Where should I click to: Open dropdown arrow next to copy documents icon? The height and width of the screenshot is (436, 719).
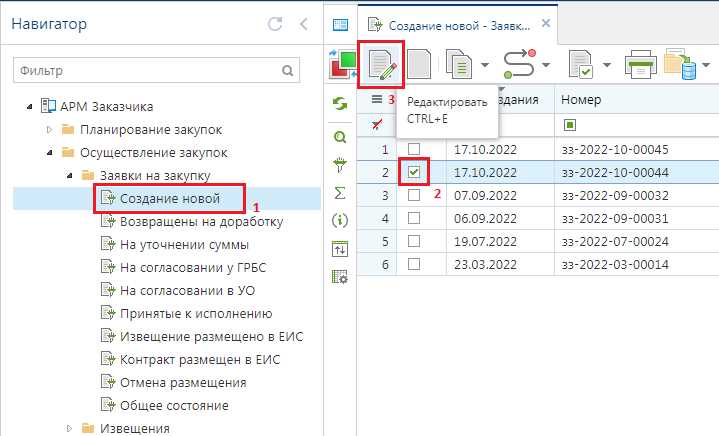485,65
